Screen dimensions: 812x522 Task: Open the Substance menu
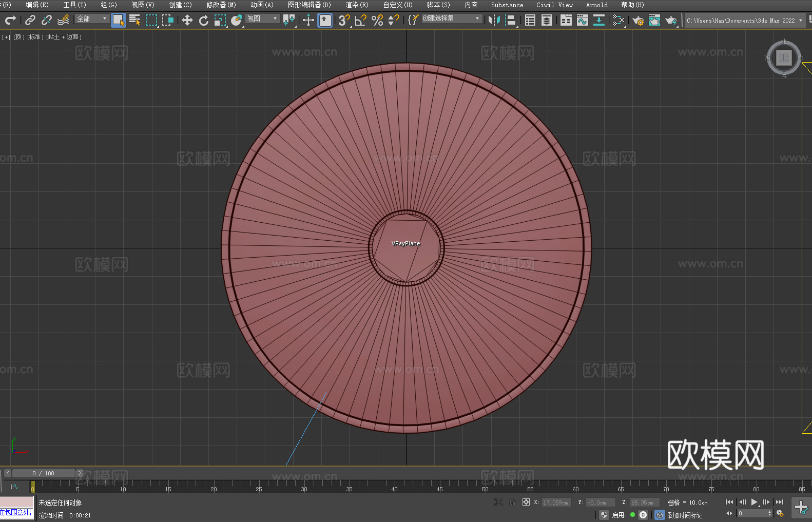(507, 5)
